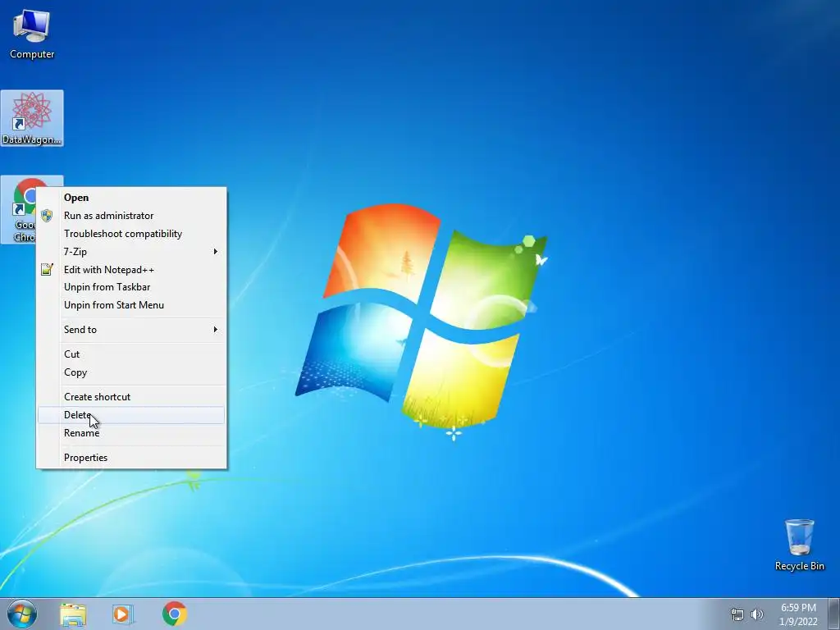
Task: Choose Run as administrator
Action: tap(131, 216)
